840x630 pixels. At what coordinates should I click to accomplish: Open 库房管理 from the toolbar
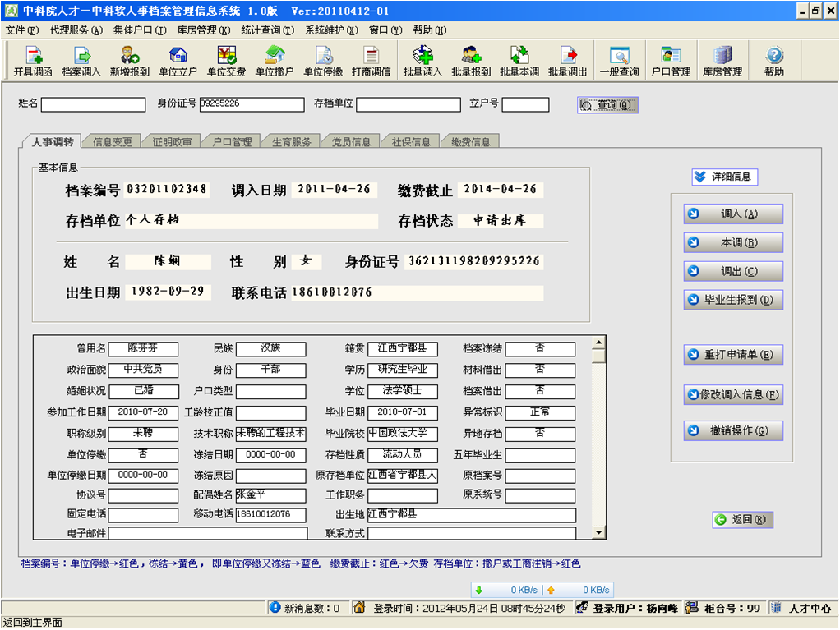tap(722, 61)
